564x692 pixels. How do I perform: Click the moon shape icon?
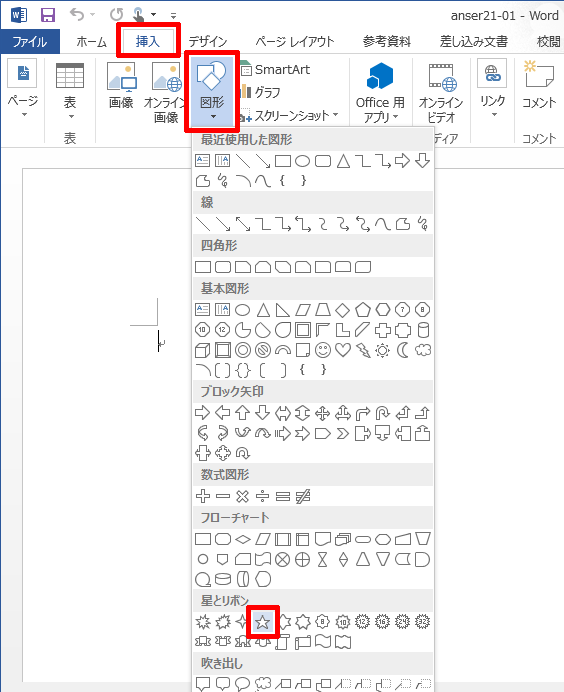coord(403,350)
